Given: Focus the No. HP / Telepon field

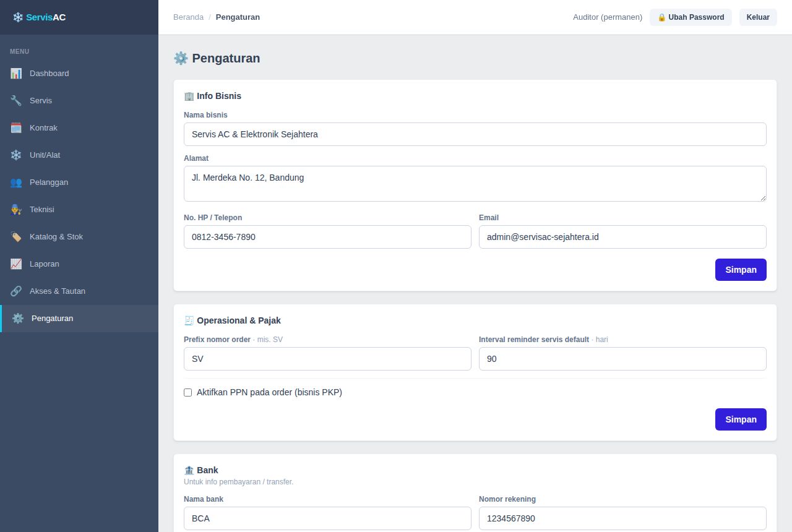Looking at the screenshot, I should [x=327, y=237].
